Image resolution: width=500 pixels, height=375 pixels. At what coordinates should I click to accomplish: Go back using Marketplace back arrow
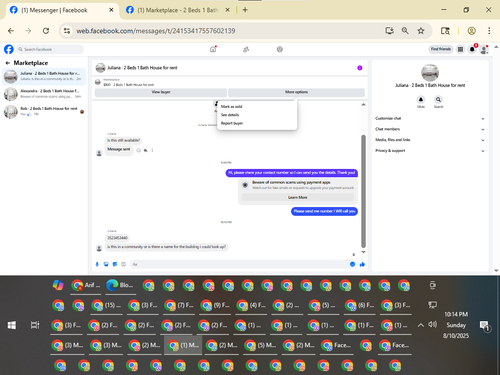click(x=7, y=63)
